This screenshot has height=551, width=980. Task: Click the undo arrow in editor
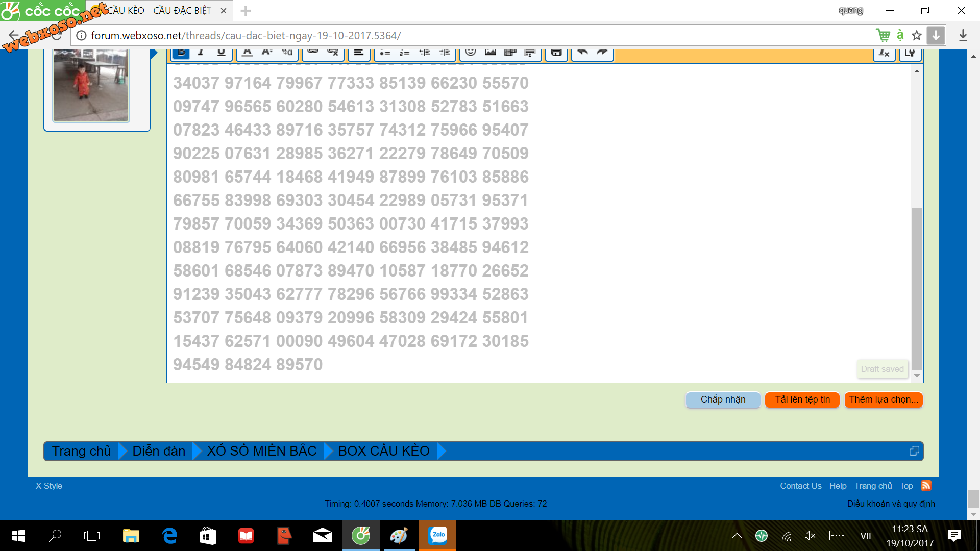[582, 53]
